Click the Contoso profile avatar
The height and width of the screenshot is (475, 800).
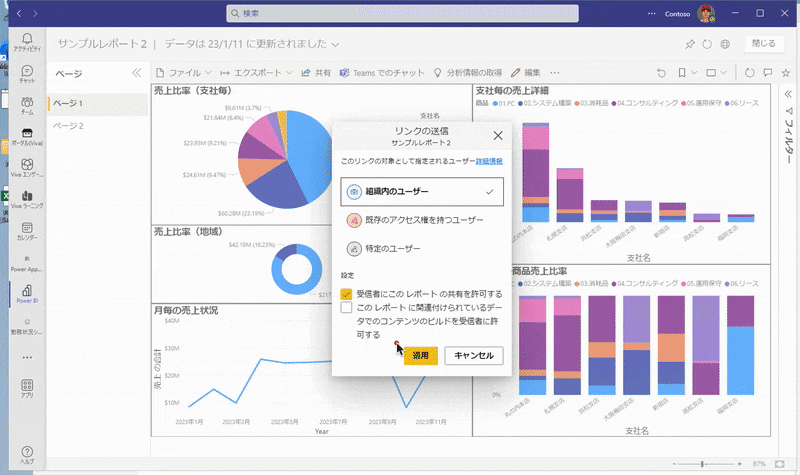706,14
